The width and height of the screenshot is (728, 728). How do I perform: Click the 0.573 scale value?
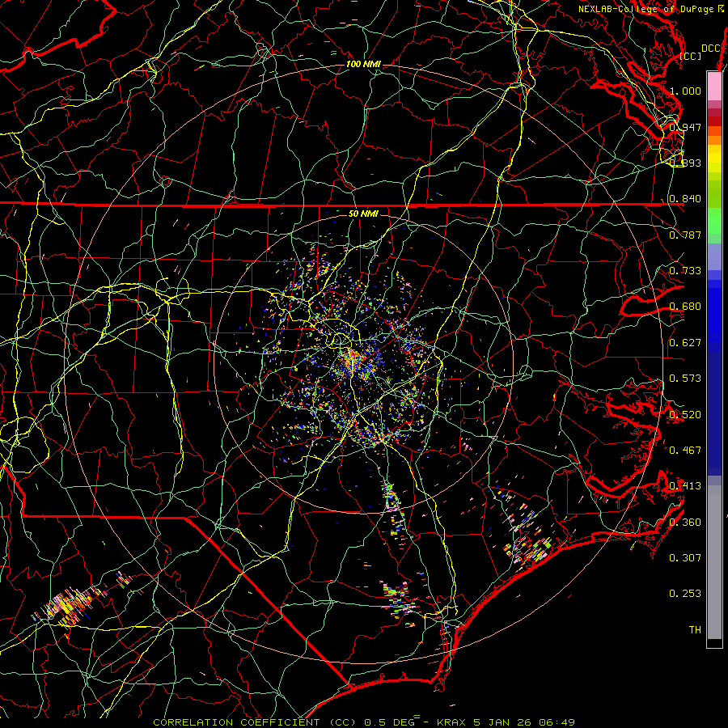pos(685,379)
